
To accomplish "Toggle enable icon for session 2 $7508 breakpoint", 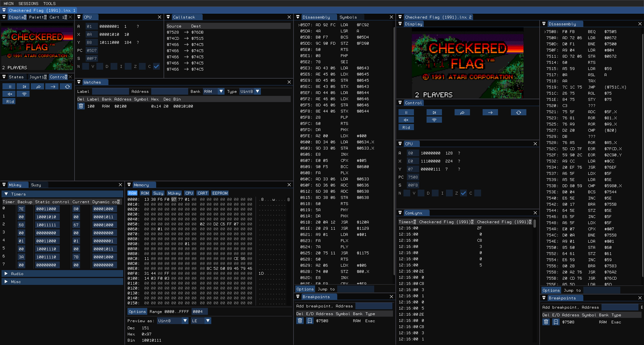I will 556,322.
